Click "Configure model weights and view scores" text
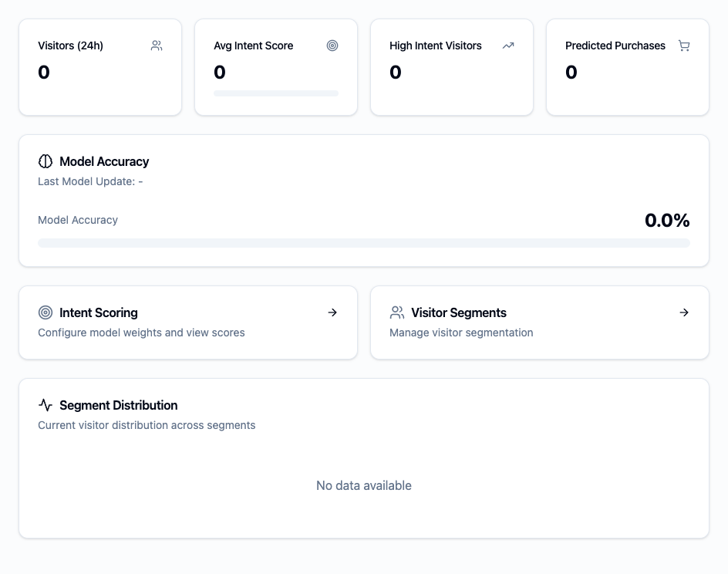 coord(141,333)
